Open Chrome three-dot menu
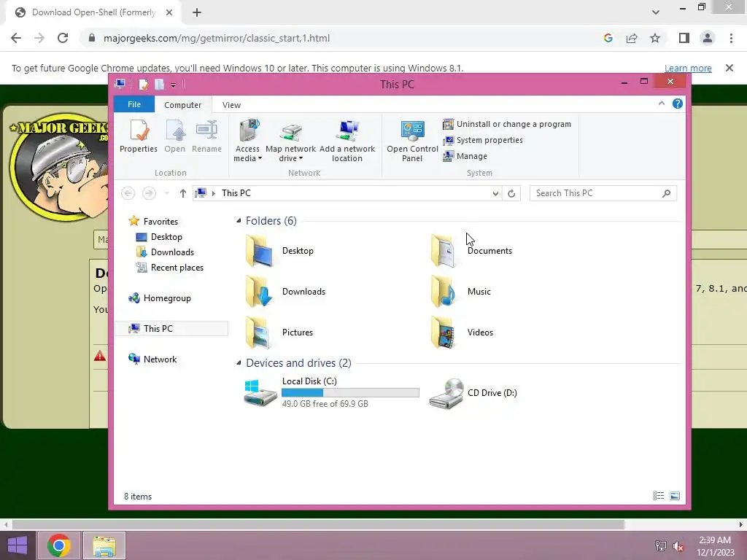The width and height of the screenshot is (747, 560). click(x=731, y=38)
